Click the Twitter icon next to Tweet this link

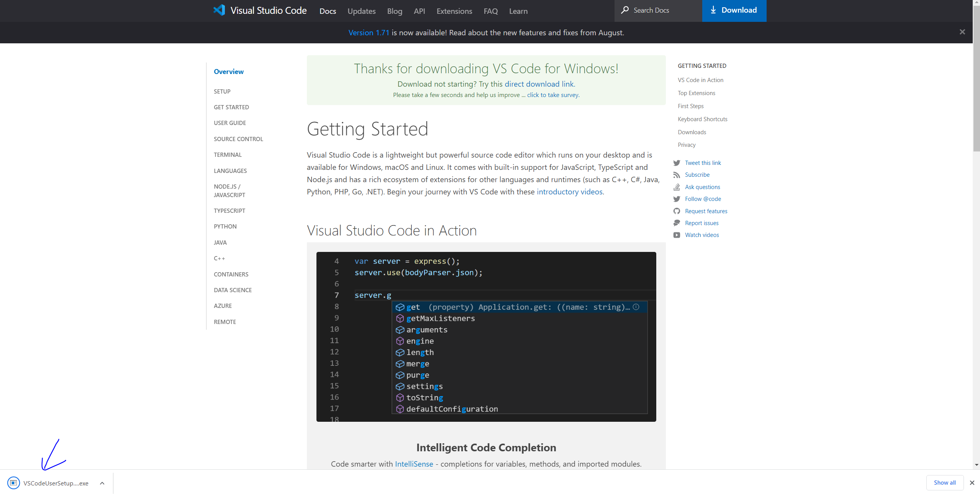pos(677,163)
